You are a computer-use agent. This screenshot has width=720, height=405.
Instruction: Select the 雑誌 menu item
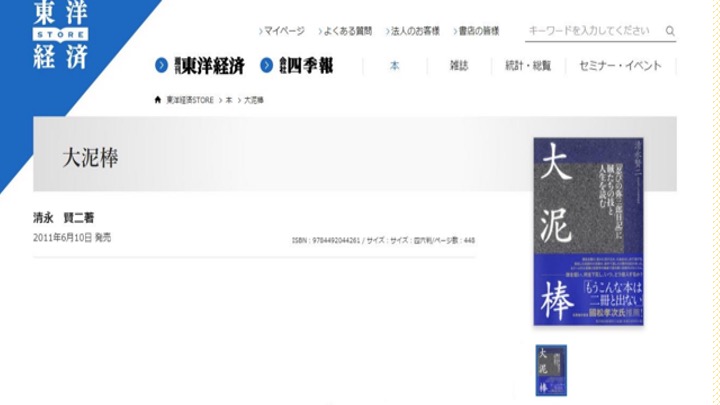pos(459,66)
